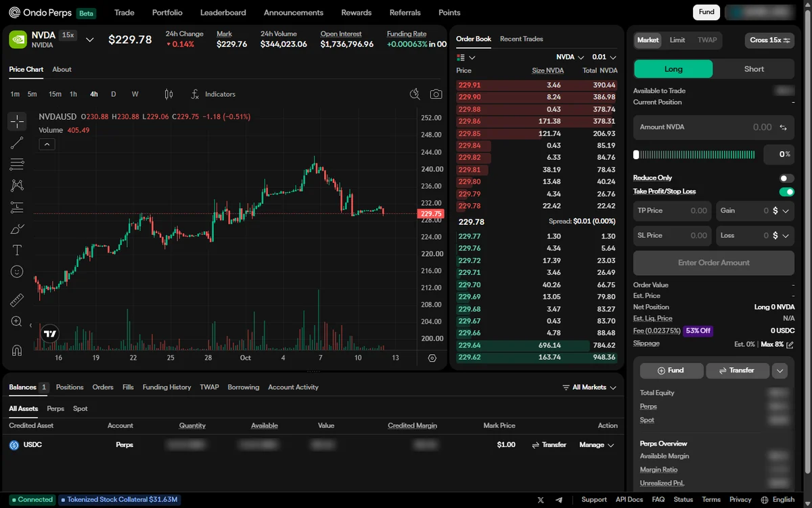812x508 pixels.
Task: Click Transfer button in account panel
Action: click(738, 371)
